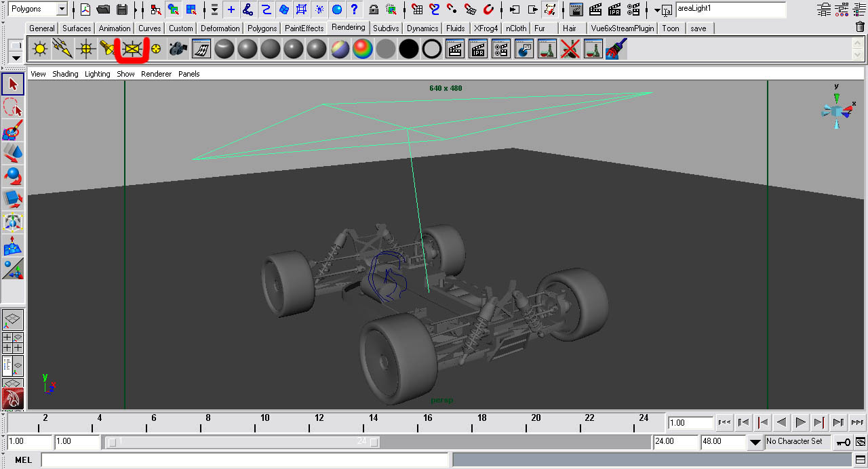Create a point light from shelf
This screenshot has width=868, height=469.
coord(85,49)
